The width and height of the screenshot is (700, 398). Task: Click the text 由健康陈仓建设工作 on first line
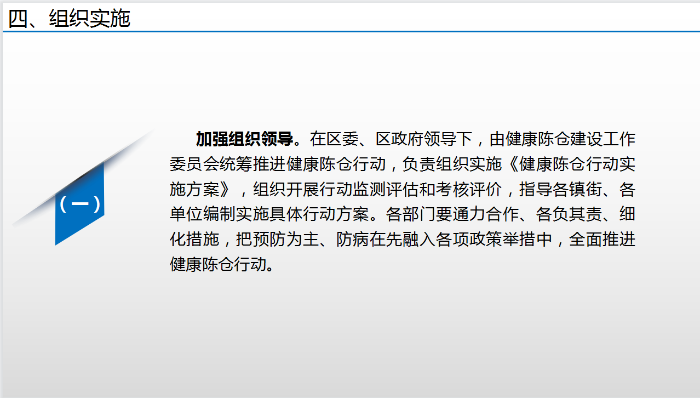(x=562, y=139)
